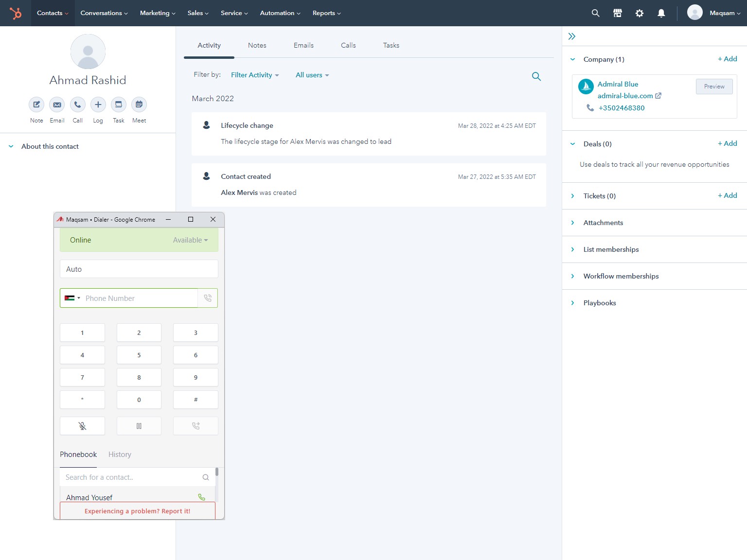Viewport: 747px width, 560px height.
Task: Switch to the Notes tab
Action: (257, 45)
